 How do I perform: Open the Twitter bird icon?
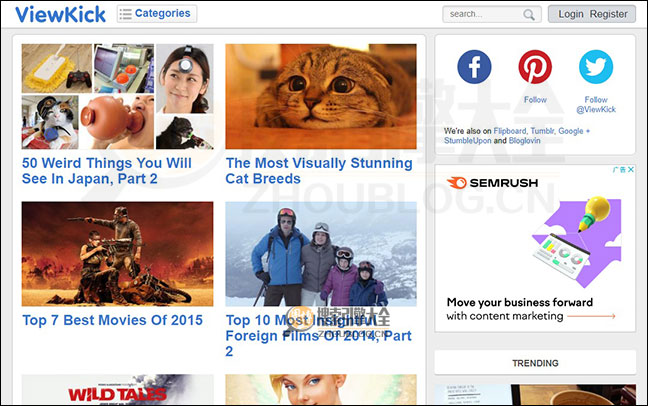[596, 67]
